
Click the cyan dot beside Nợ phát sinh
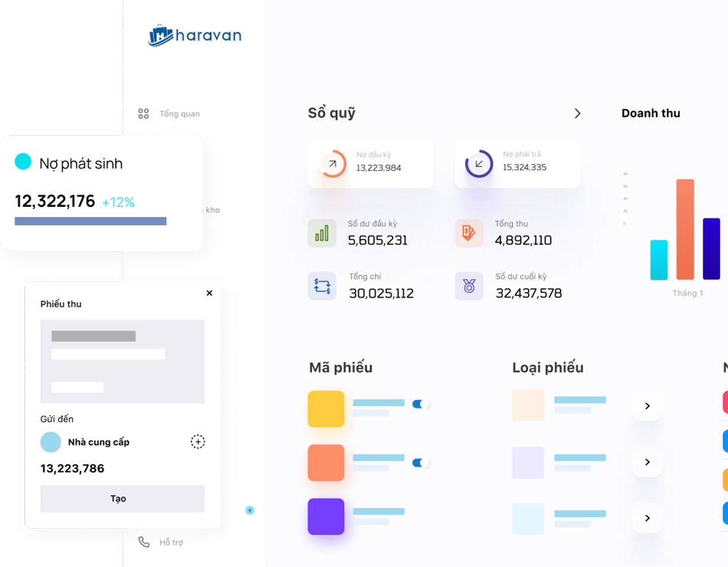[23, 161]
